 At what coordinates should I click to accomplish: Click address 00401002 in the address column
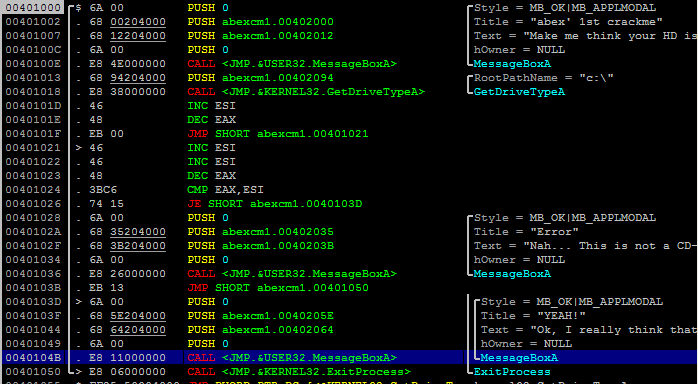(x=33, y=22)
